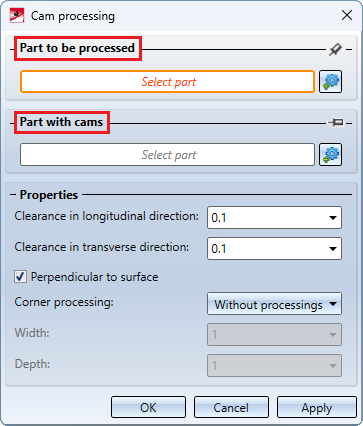Click the OK button

click(148, 407)
